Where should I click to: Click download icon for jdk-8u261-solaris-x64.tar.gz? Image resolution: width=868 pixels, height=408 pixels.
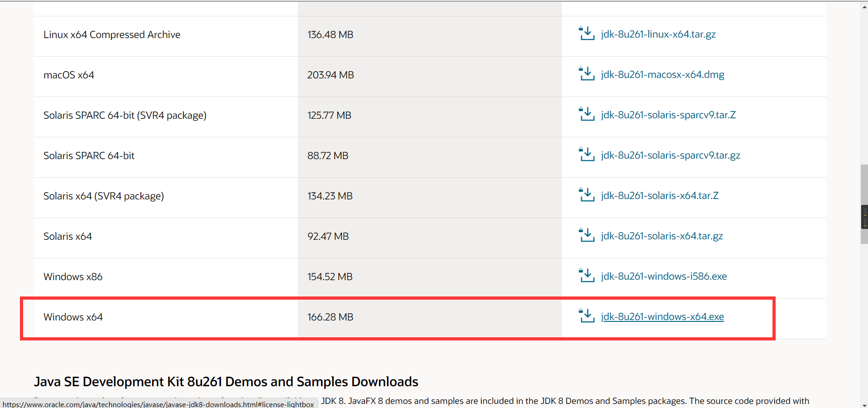coord(587,235)
